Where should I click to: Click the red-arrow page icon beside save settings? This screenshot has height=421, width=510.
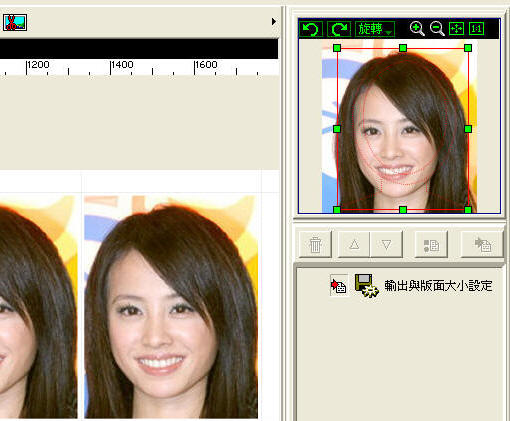(x=339, y=285)
